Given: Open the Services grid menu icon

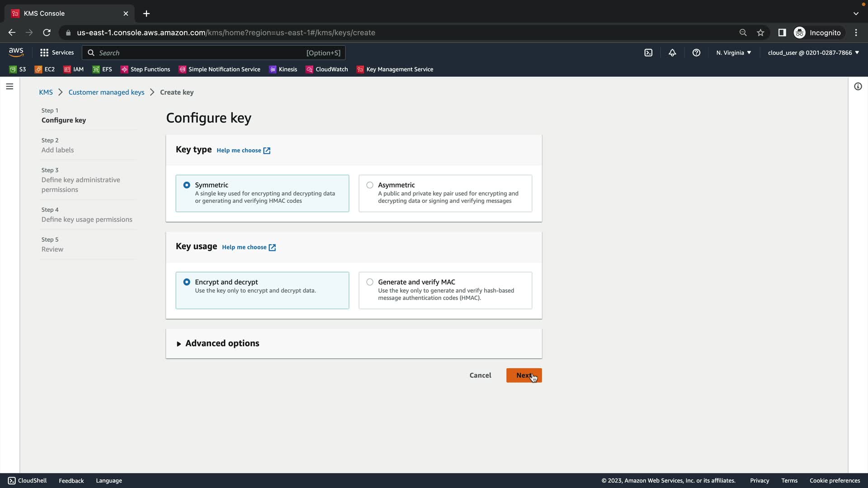Looking at the screenshot, I should point(44,53).
